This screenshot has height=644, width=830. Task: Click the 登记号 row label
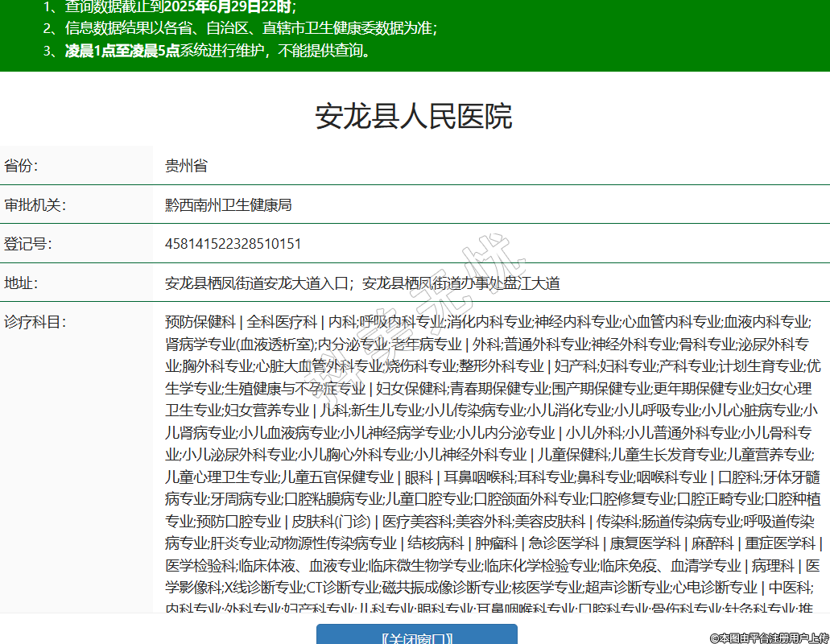pyautogui.click(x=28, y=243)
